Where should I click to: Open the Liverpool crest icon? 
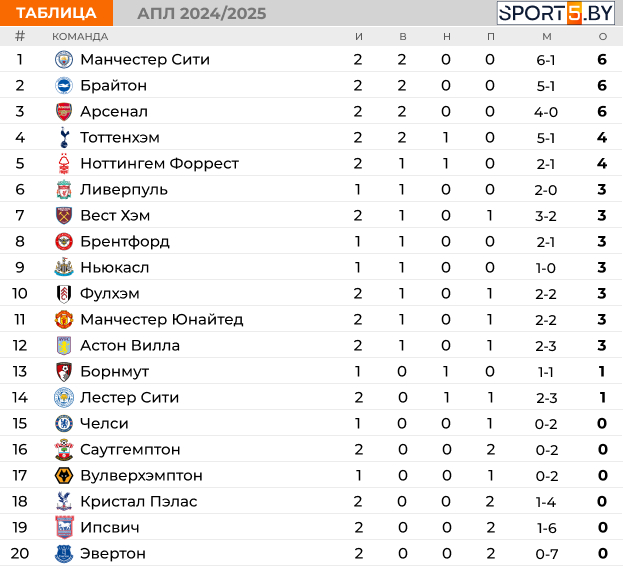pyautogui.click(x=64, y=189)
